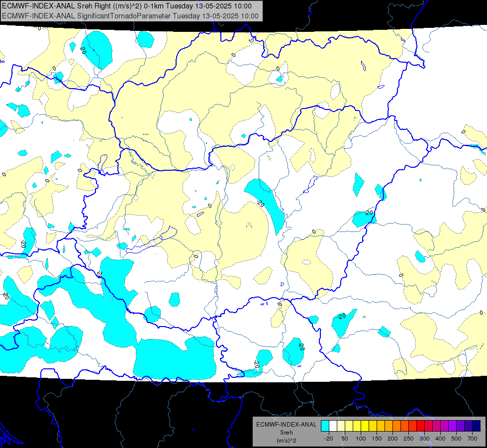Click the '700' legend scale value

tap(472, 439)
